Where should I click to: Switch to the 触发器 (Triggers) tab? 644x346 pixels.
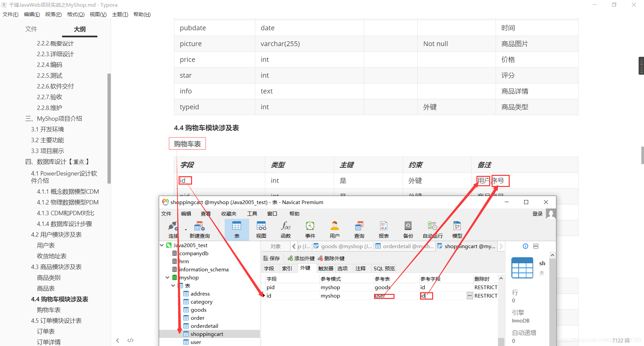pos(326,268)
